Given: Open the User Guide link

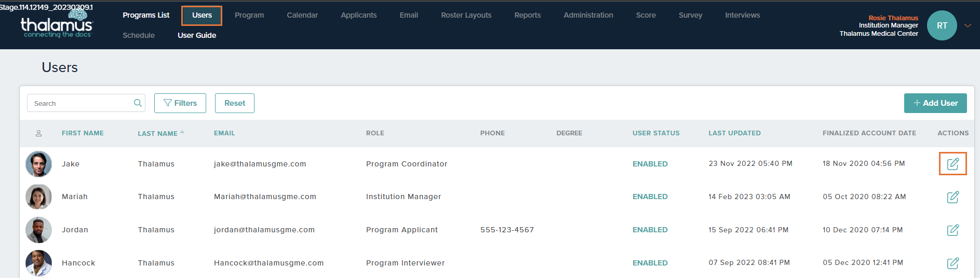Looking at the screenshot, I should 197,35.
